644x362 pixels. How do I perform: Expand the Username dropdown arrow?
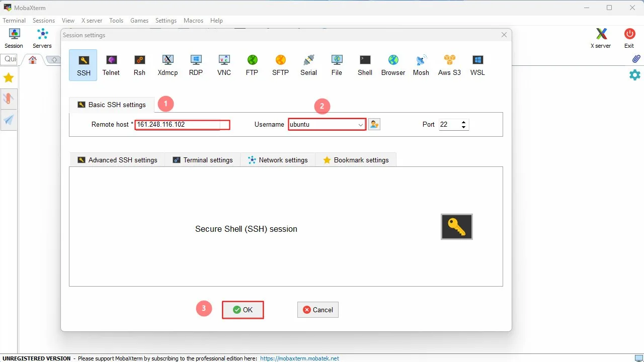[361, 125]
